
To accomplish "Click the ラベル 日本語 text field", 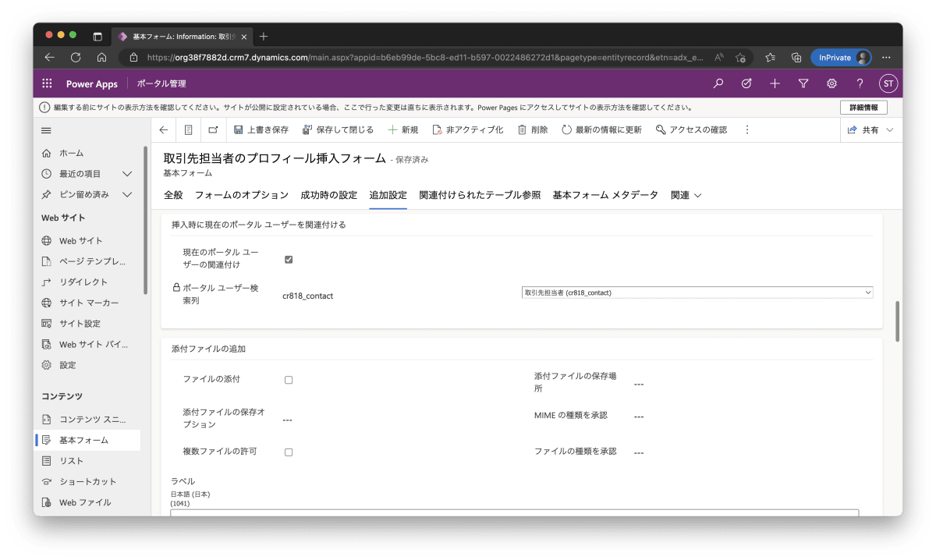I will (x=515, y=512).
